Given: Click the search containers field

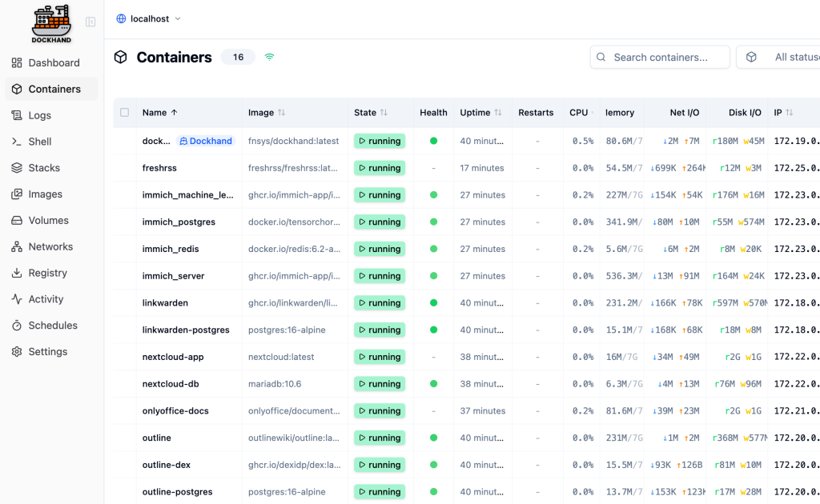Looking at the screenshot, I should click(x=661, y=57).
